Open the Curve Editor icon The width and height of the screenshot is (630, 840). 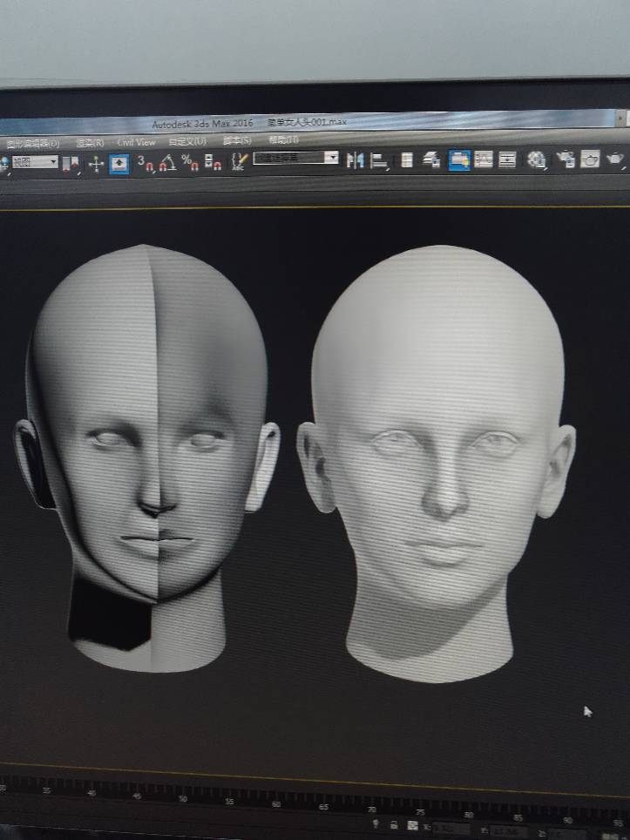coord(484,159)
